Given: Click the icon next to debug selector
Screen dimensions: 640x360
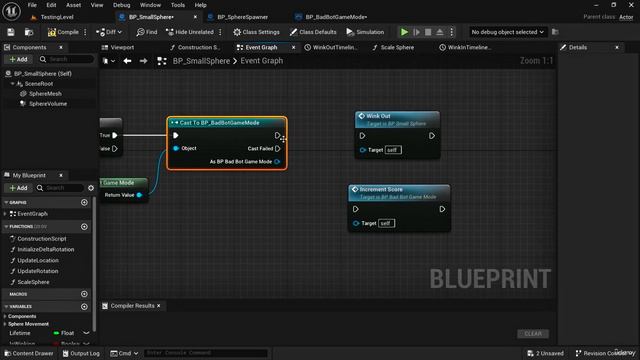Looking at the screenshot, I should point(555,32).
